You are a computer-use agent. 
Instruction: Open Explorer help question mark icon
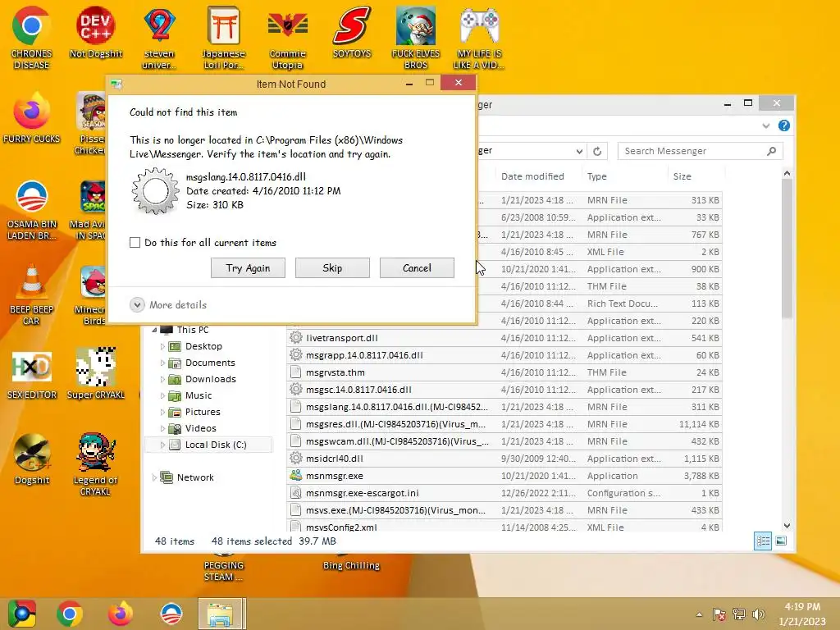pos(783,126)
